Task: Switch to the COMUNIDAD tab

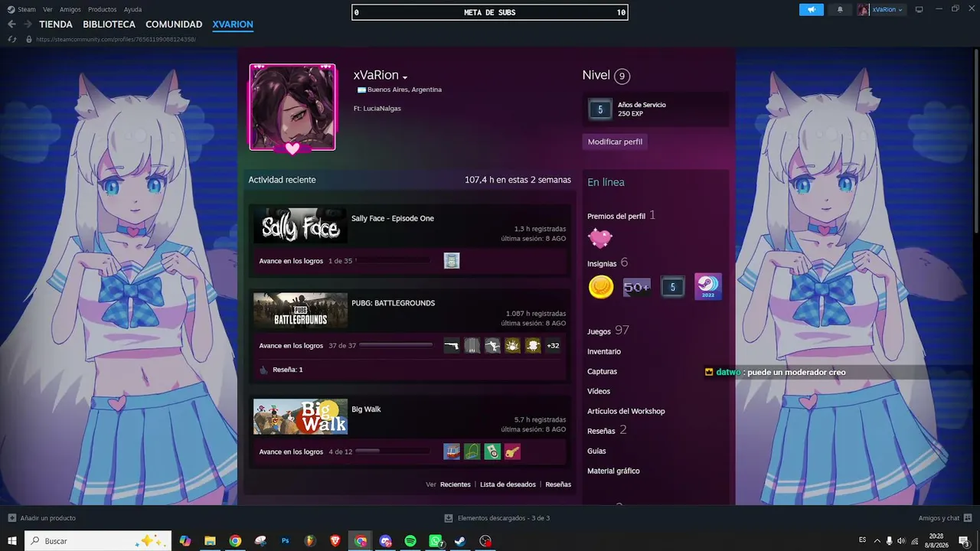Action: [174, 24]
